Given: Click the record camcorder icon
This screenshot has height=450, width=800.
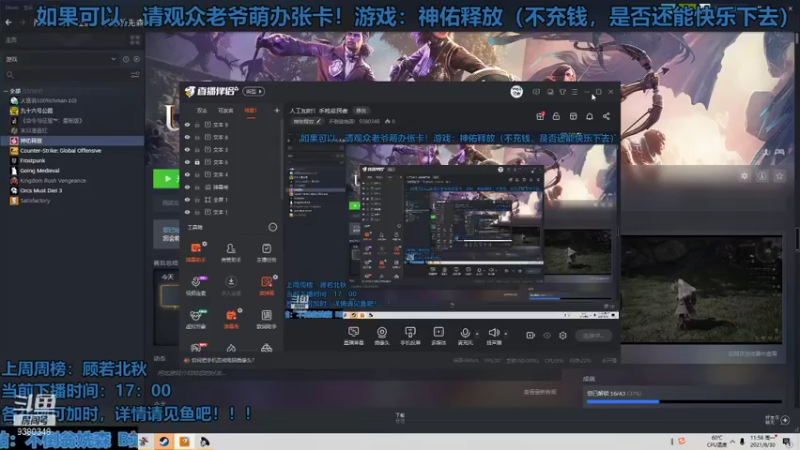Looking at the screenshot, I should click(531, 335).
